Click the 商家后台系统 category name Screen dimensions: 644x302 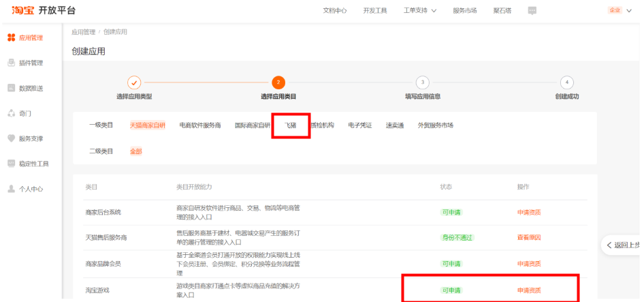103,212
